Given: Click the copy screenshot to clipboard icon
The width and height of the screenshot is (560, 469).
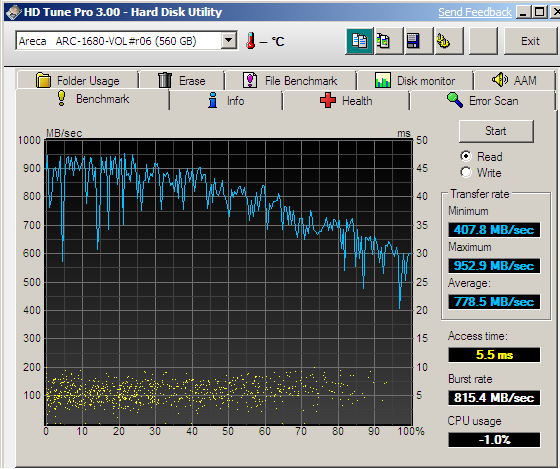Looking at the screenshot, I should coord(390,41).
